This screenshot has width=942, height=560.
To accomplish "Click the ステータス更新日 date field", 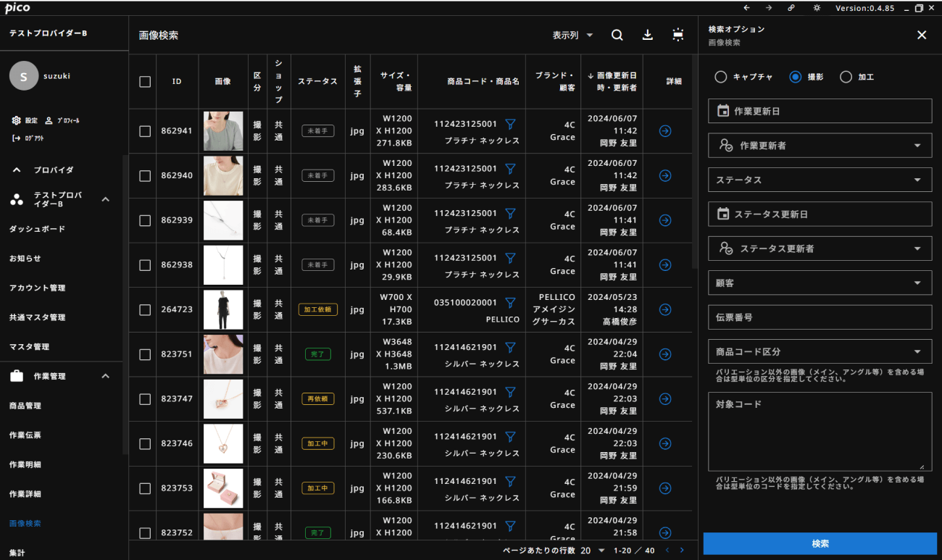I will 820,214.
